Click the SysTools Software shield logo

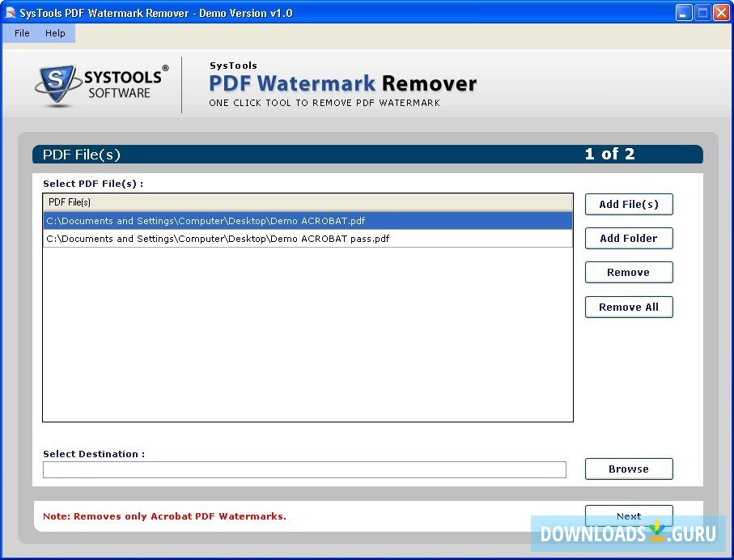tap(57, 84)
